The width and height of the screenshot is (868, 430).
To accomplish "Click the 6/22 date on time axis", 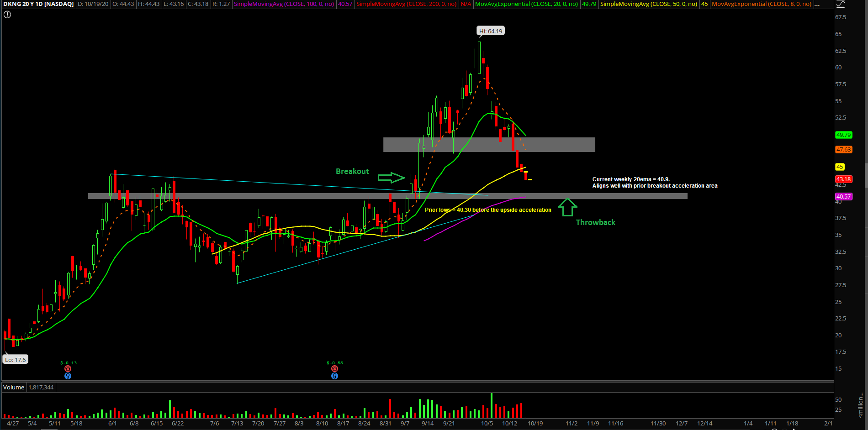I will coord(178,424).
